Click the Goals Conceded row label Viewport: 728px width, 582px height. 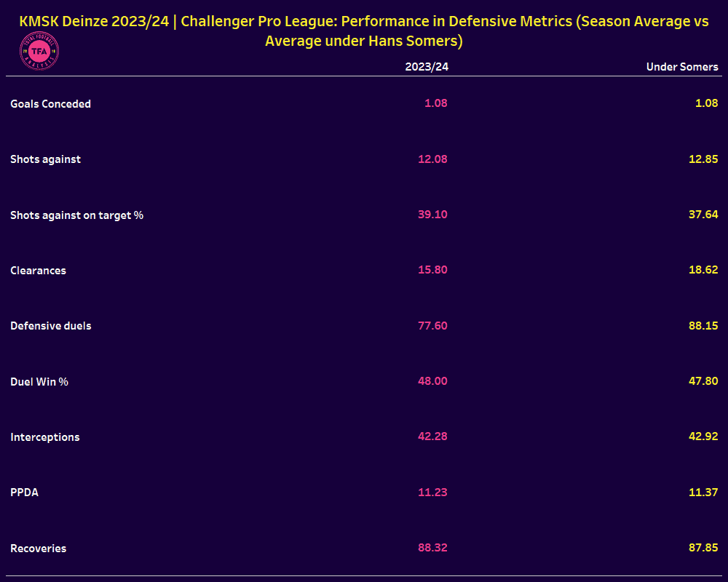[x=51, y=104]
